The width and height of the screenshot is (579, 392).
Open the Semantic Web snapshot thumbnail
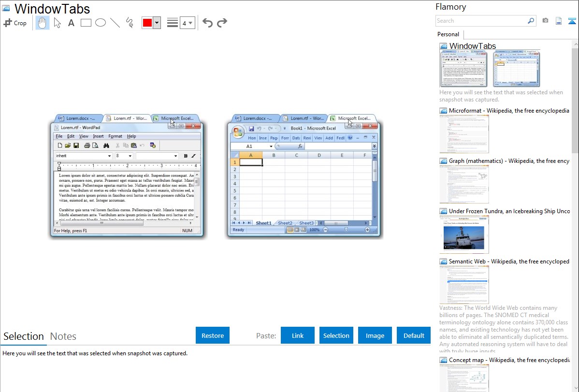[x=464, y=285]
